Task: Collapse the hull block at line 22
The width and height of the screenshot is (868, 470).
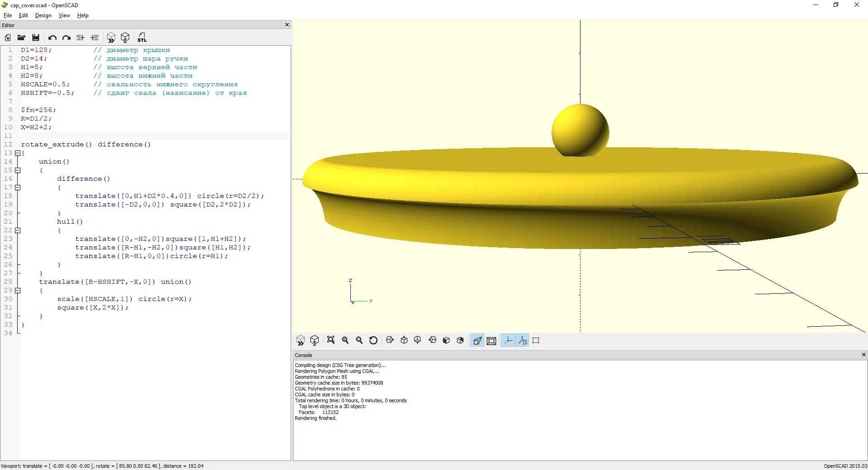Action: click(18, 230)
